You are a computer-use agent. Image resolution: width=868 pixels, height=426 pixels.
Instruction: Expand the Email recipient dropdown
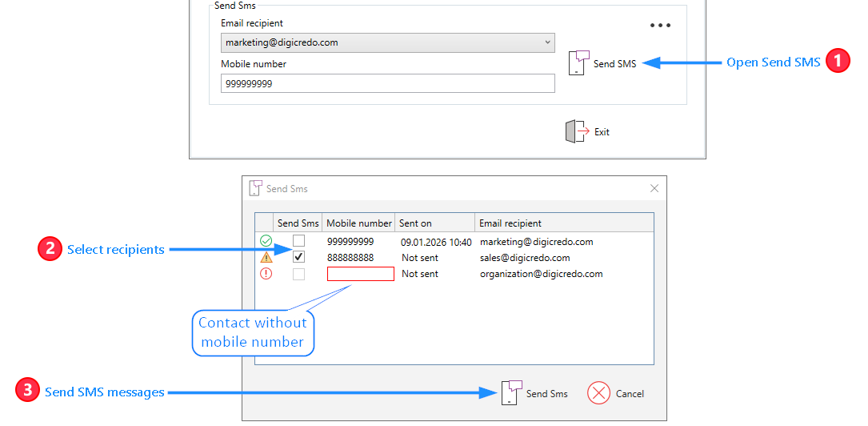(547, 42)
